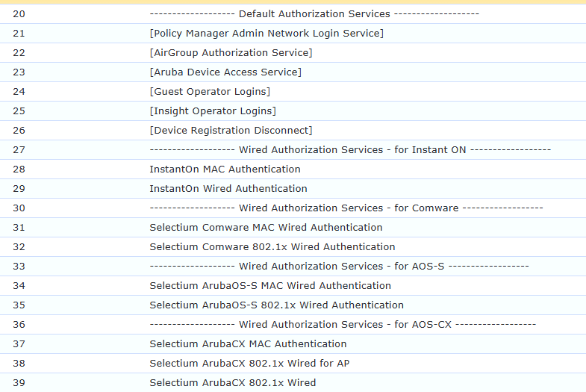586x392 pixels.
Task: Click order number 26
Action: tap(19, 131)
